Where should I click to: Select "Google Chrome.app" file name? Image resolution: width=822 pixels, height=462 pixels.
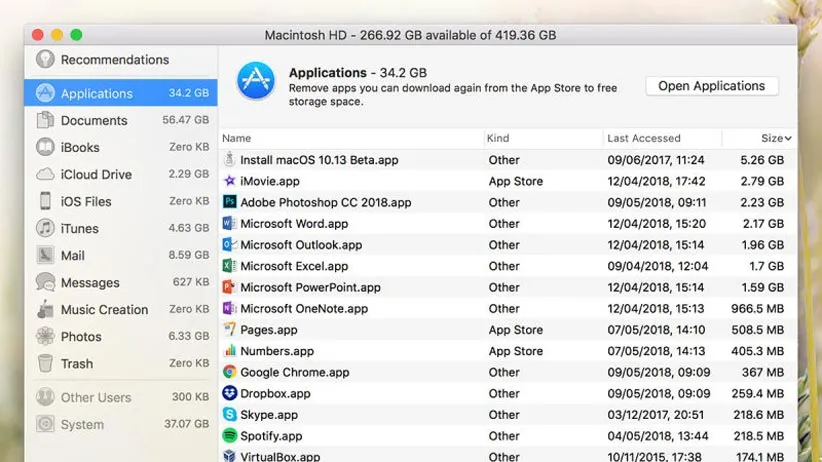(295, 372)
